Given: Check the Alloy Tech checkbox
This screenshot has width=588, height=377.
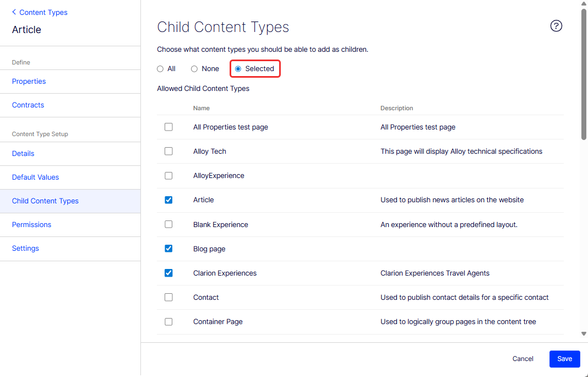Looking at the screenshot, I should (168, 151).
